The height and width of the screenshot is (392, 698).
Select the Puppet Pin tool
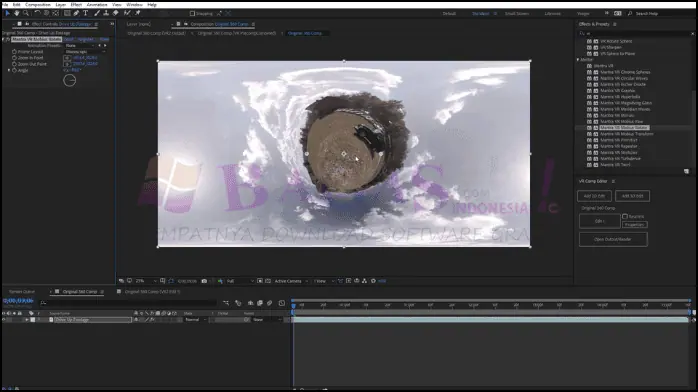138,13
